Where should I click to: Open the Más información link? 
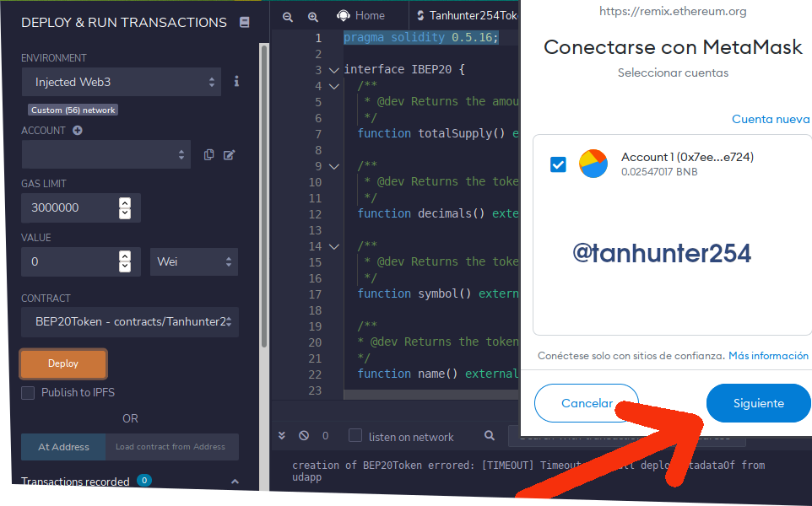[768, 355]
